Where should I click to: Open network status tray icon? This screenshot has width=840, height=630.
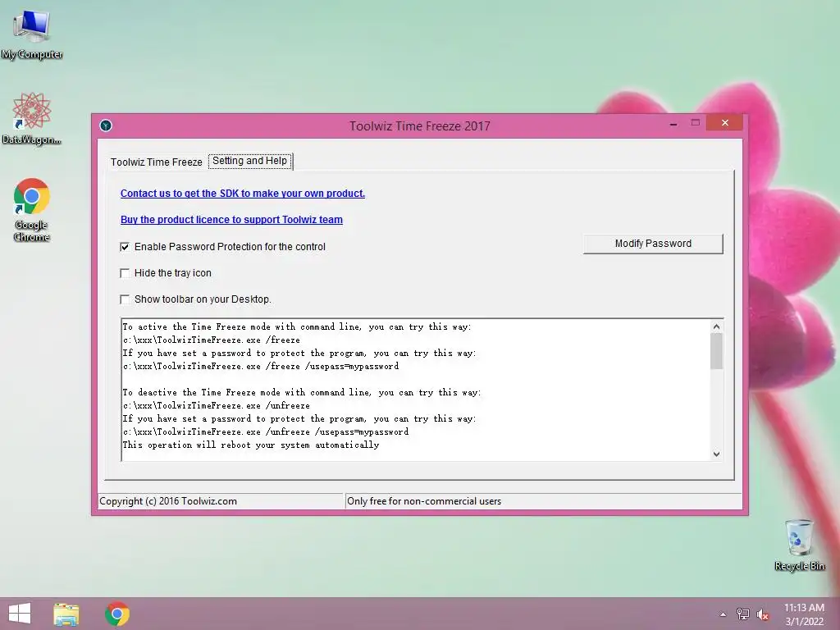742,614
